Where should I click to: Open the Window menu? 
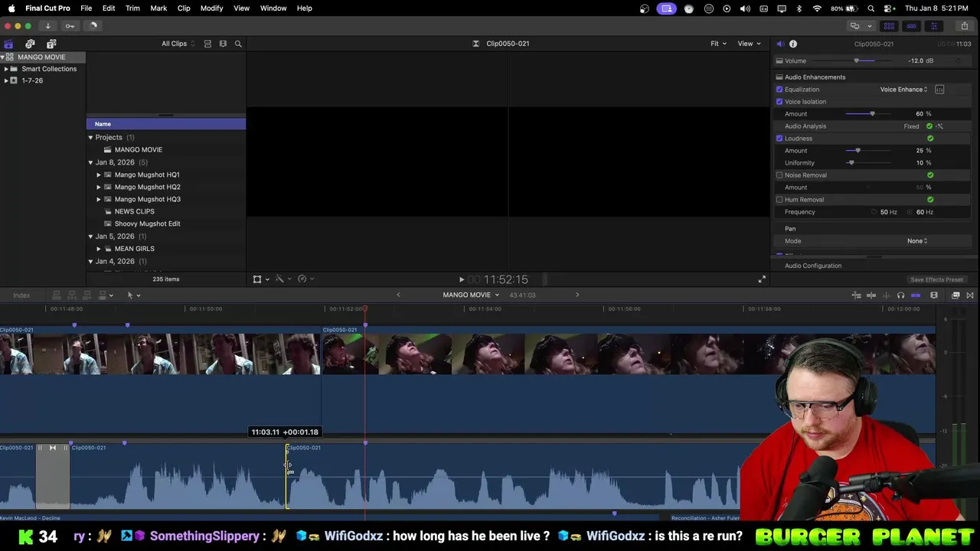(273, 8)
